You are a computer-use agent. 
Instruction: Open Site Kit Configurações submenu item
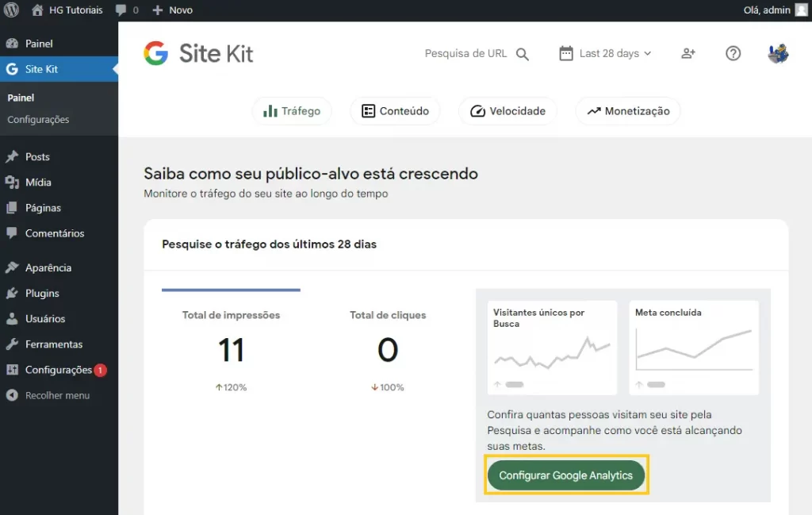click(38, 119)
